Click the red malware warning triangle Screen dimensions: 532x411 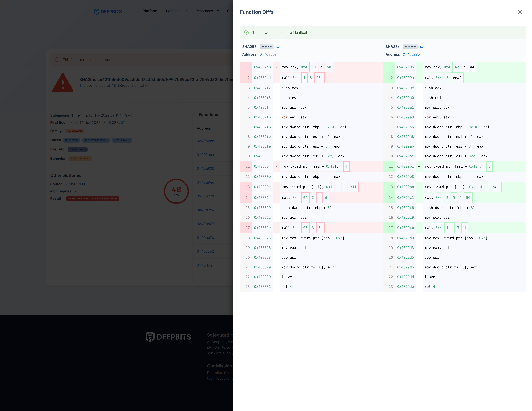pos(63,83)
